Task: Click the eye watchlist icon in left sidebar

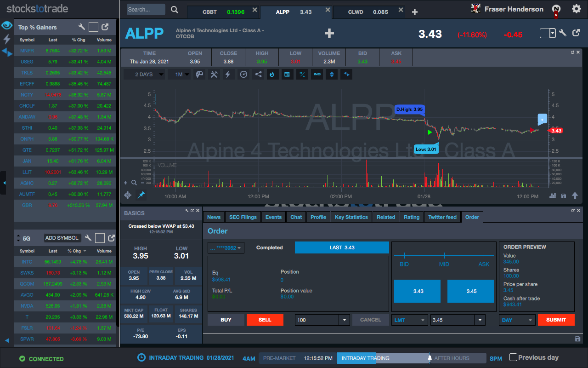Action: coord(7,25)
